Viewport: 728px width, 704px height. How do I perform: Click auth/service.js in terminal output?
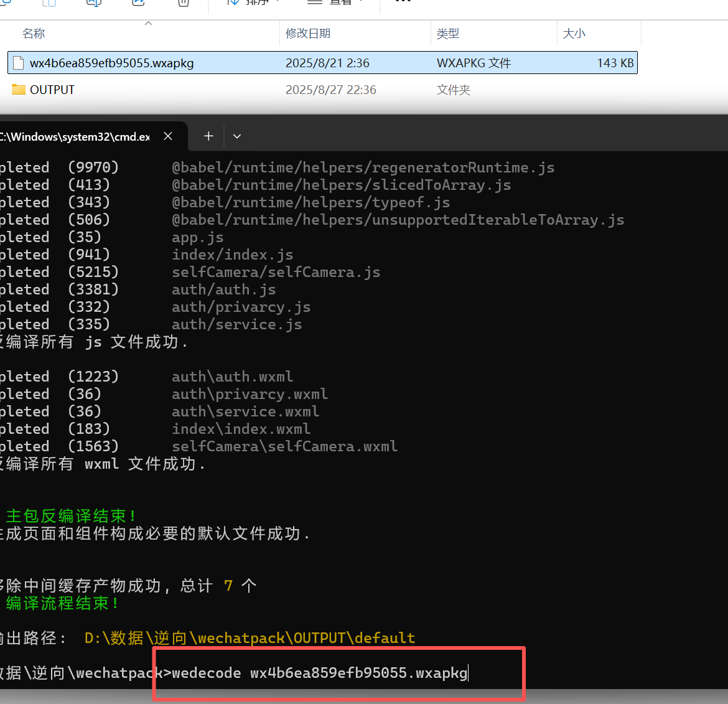[x=237, y=324]
